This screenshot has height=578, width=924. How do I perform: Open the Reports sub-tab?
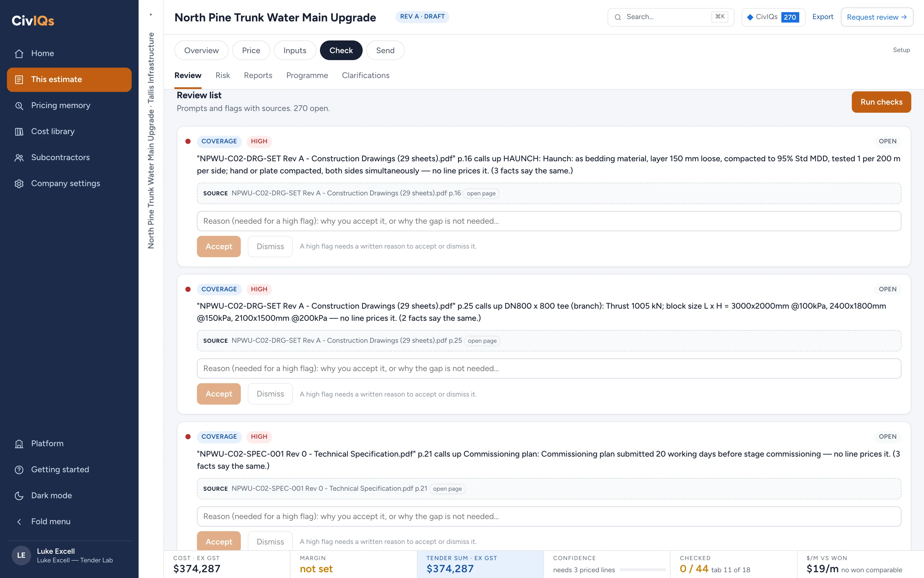click(x=258, y=75)
